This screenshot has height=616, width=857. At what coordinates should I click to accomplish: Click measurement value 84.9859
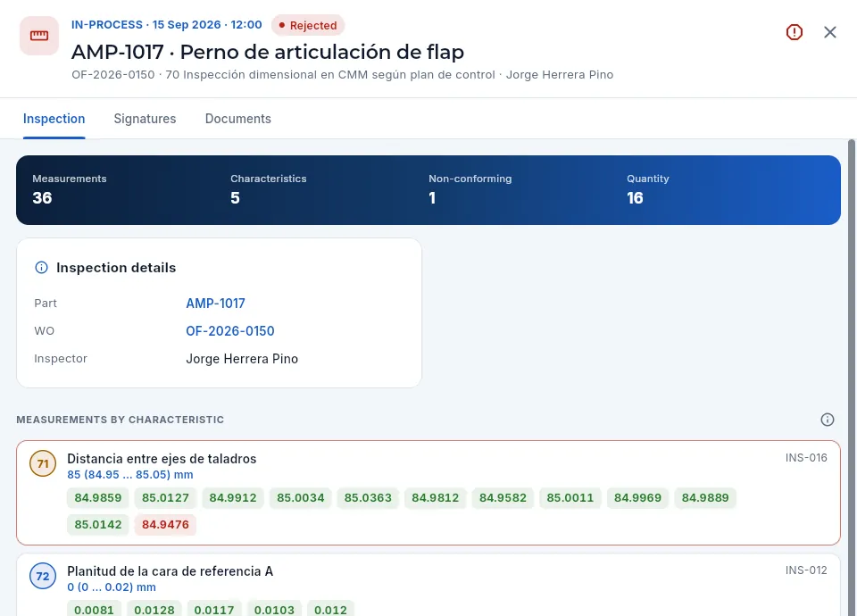(x=98, y=498)
